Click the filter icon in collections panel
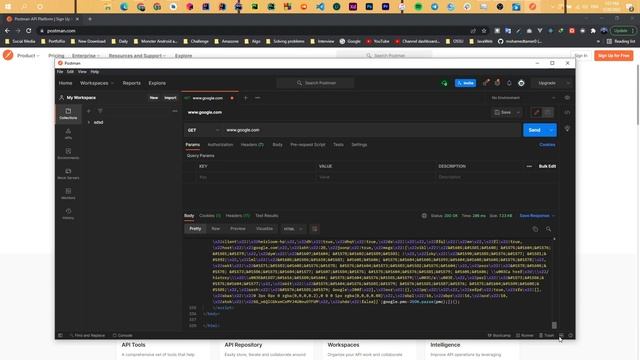Image resolution: width=640 pixels, height=360 pixels. click(x=100, y=111)
